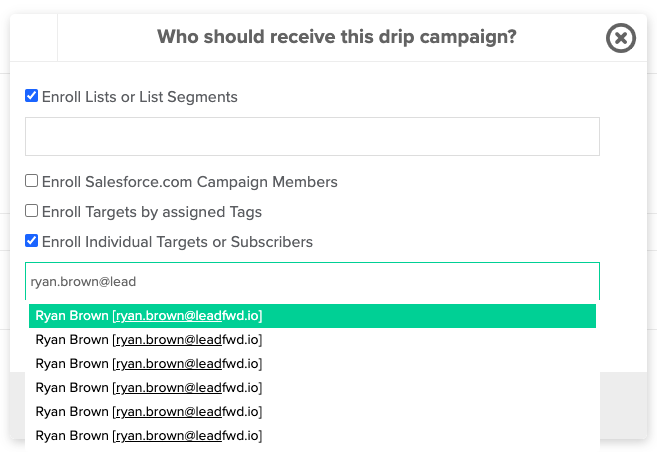657x452 pixels.
Task: Uncheck the Enroll Lists or List Segments checkbox
Action: point(31,96)
